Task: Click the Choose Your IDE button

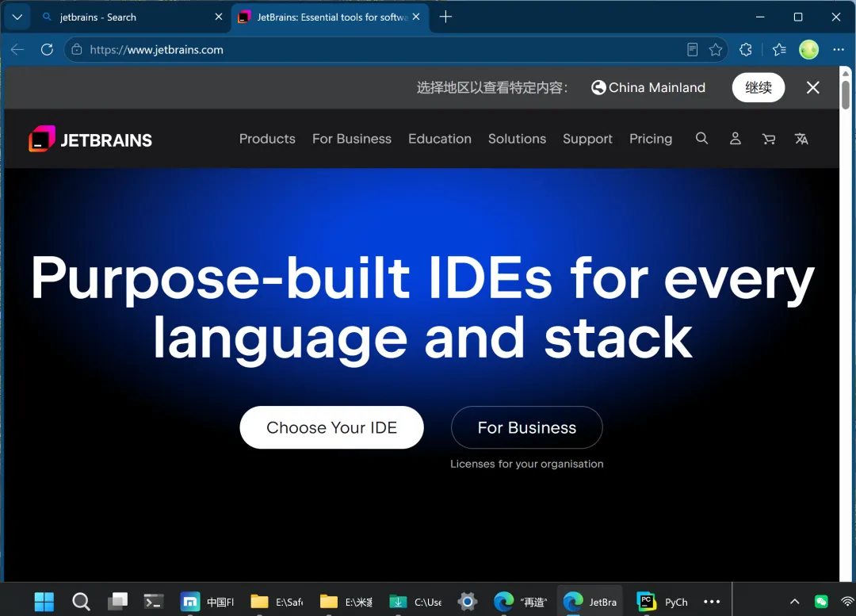Action: [331, 427]
